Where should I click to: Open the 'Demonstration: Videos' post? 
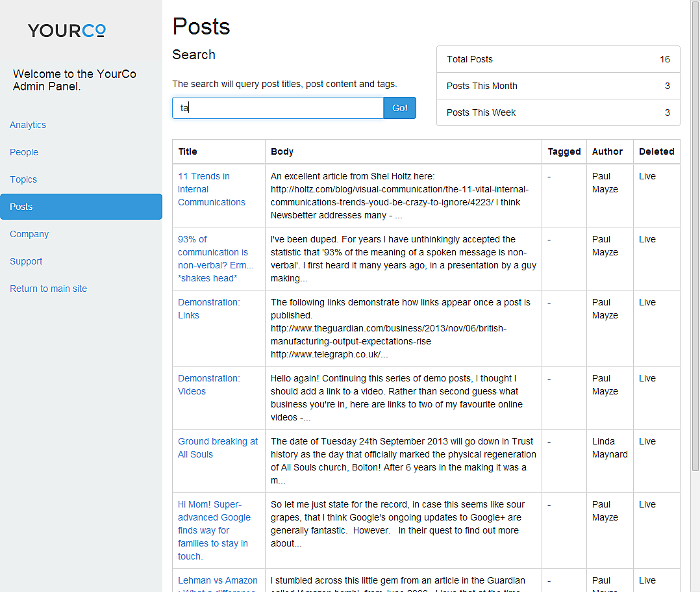click(x=208, y=385)
